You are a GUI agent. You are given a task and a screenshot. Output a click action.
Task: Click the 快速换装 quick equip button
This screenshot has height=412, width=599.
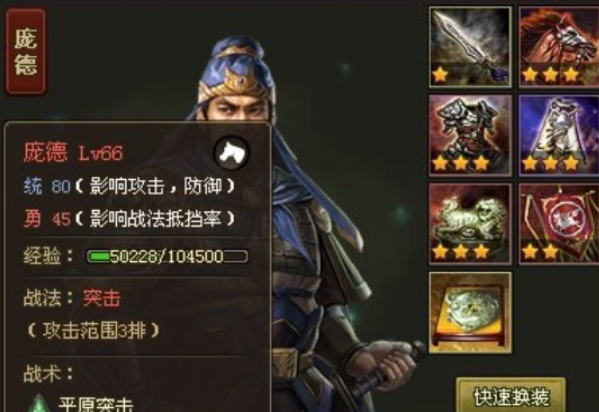coord(511,396)
